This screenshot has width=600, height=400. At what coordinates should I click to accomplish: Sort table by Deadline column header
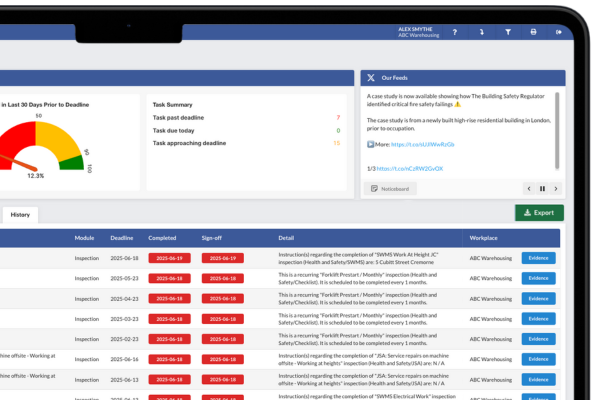(122, 238)
